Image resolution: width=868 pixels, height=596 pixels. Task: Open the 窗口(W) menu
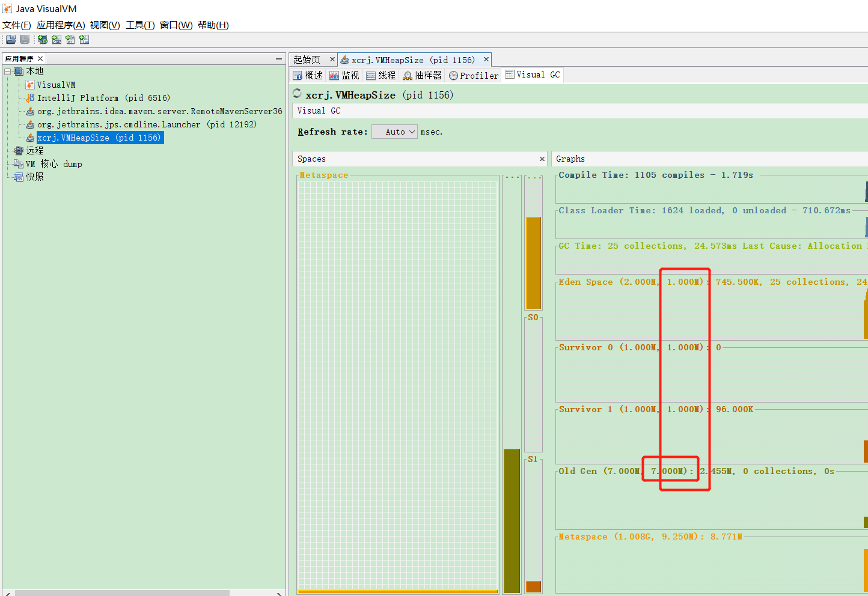tap(176, 25)
